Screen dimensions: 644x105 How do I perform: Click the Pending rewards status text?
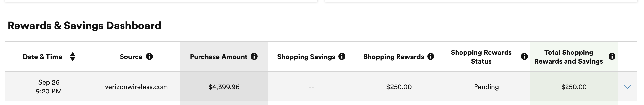[486, 87]
